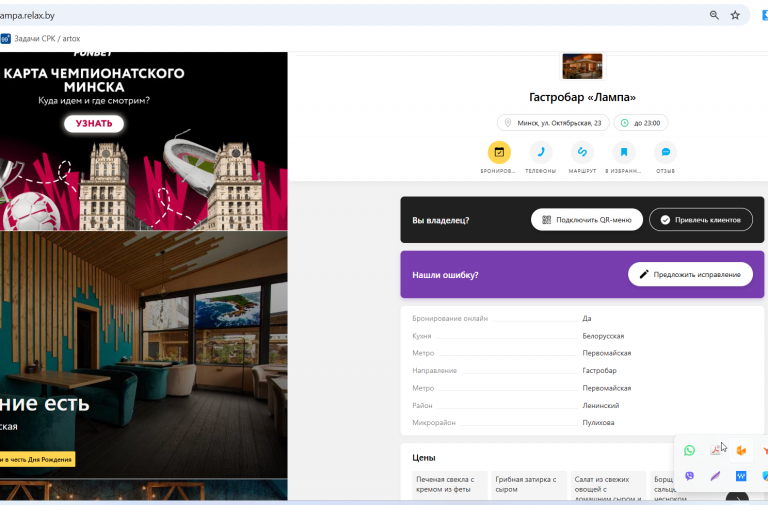The height and width of the screenshot is (505, 768).
Task: Click the interior photo of the gastrobar
Action: (144, 355)
